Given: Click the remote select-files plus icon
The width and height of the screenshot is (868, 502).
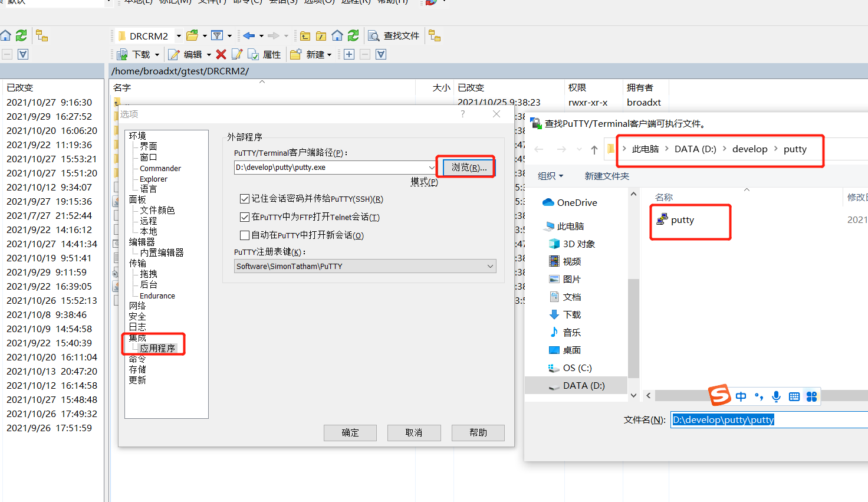Looking at the screenshot, I should coord(349,54).
